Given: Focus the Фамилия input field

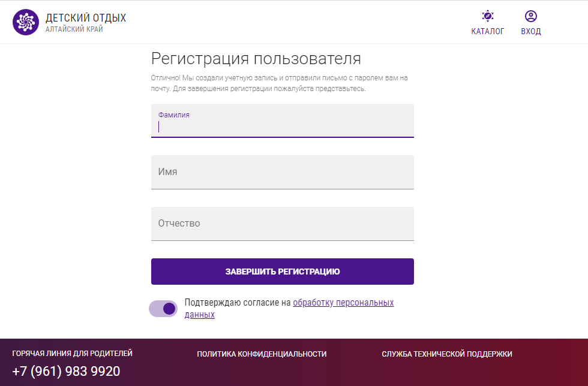Looking at the screenshot, I should click(283, 120).
